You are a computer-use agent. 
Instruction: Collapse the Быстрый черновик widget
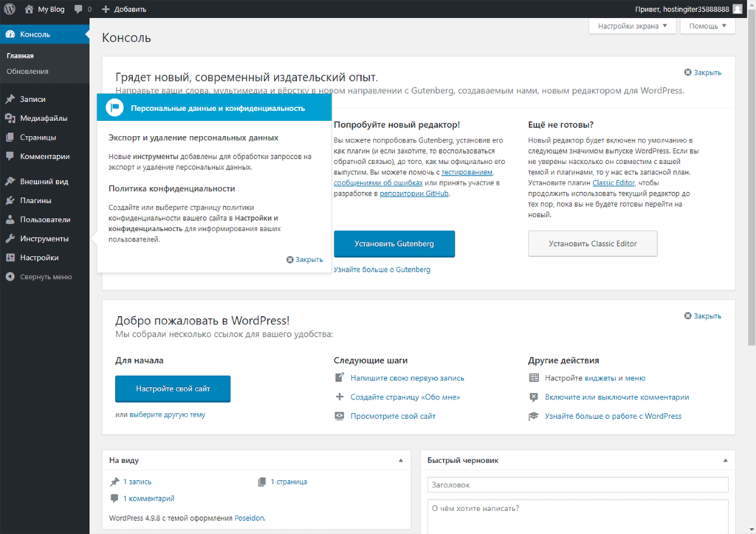725,460
